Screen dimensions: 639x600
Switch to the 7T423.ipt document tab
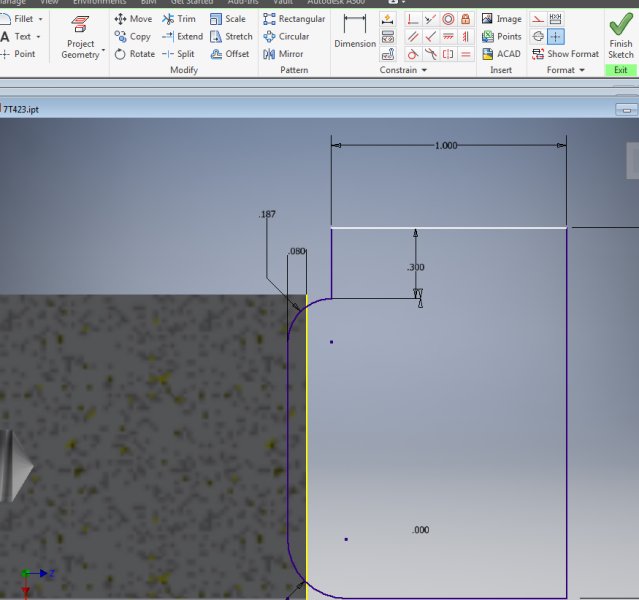[x=21, y=109]
